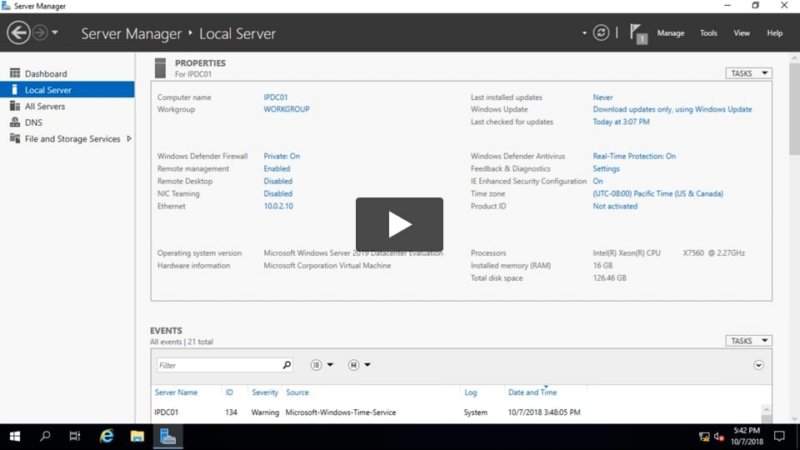Open the Tools menu
The height and width of the screenshot is (450, 800).
[x=708, y=33]
